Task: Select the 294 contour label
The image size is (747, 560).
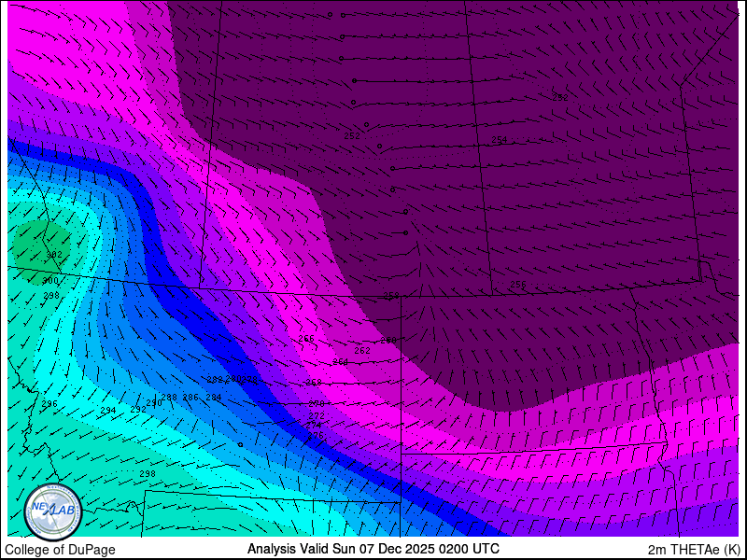Action: coord(108,410)
